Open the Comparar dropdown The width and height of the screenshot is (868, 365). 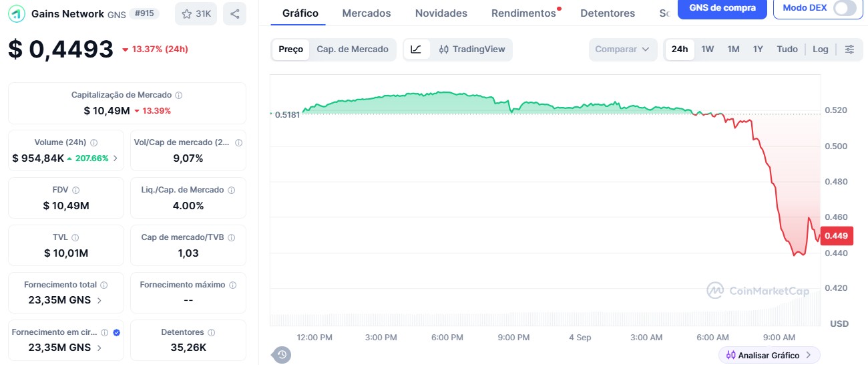click(x=622, y=49)
